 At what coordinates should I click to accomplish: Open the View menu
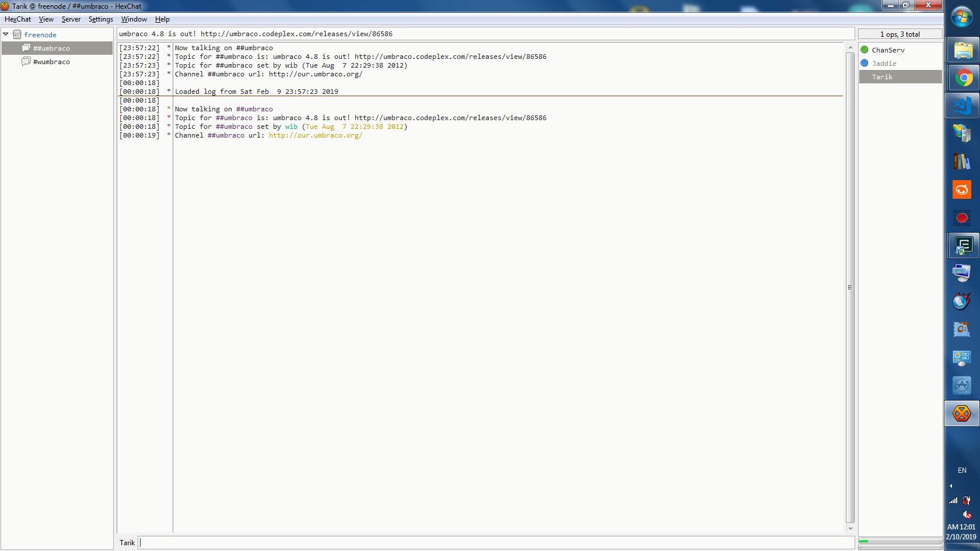[46, 19]
